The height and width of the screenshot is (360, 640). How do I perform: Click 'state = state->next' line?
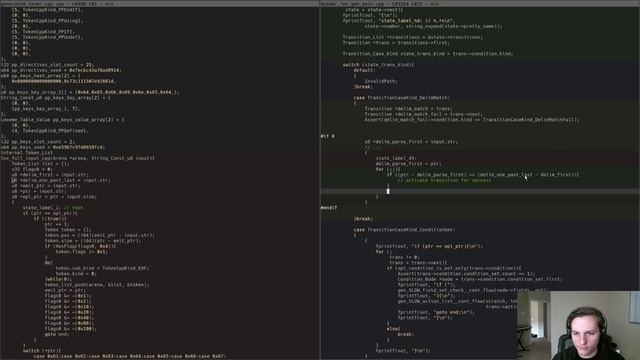(374, 9)
